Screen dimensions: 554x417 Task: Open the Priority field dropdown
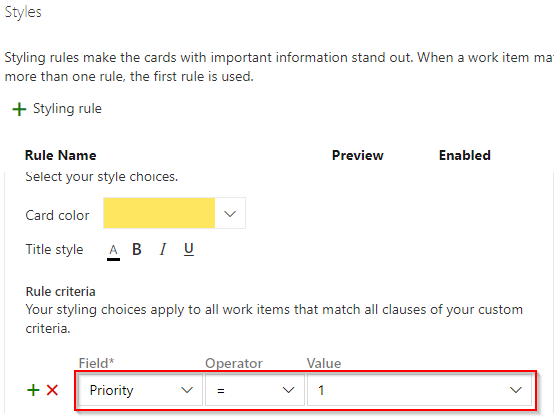[x=140, y=390]
